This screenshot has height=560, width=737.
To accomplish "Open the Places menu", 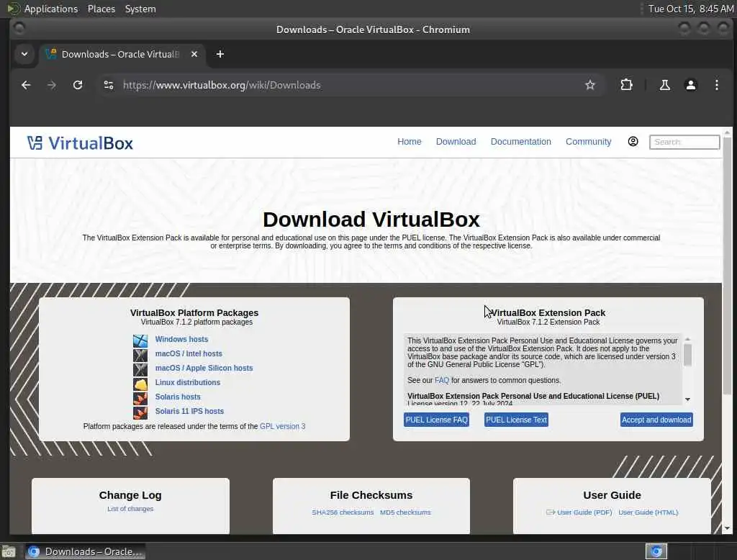I will pyautogui.click(x=101, y=9).
